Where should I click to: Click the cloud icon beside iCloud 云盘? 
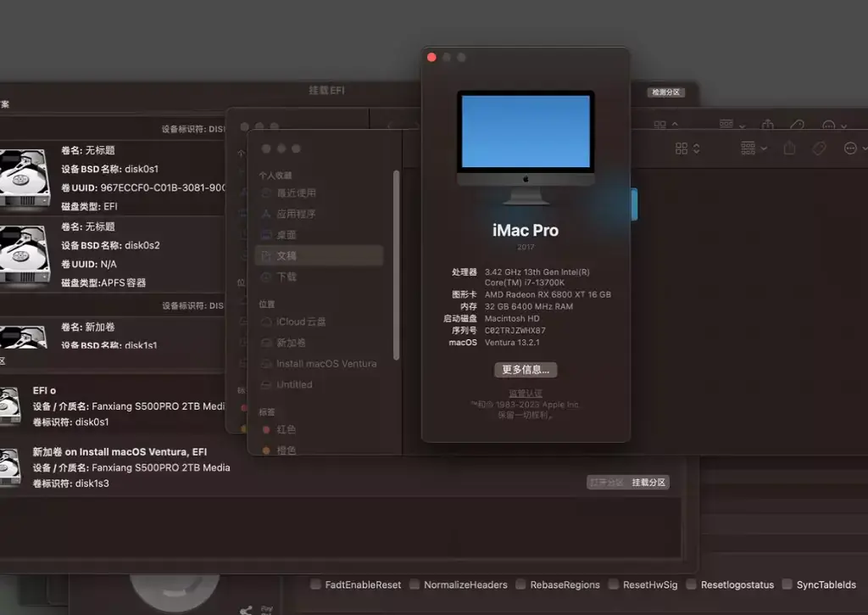click(266, 321)
